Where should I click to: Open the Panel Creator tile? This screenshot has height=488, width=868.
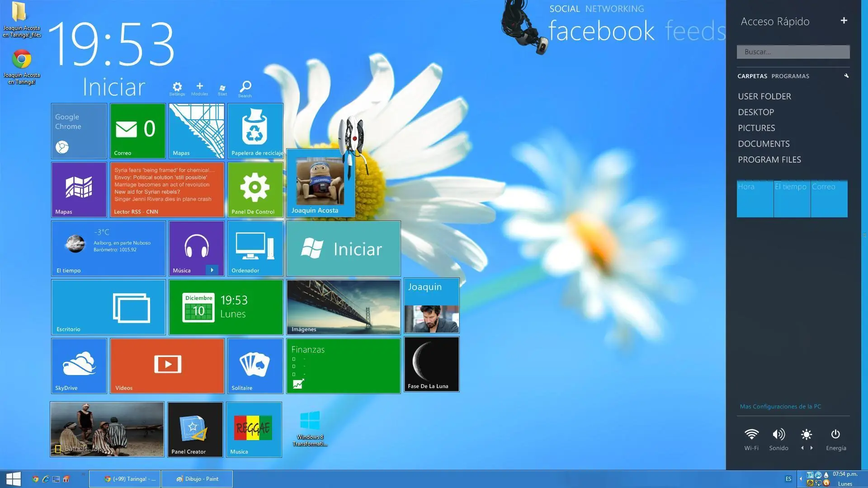(195, 429)
